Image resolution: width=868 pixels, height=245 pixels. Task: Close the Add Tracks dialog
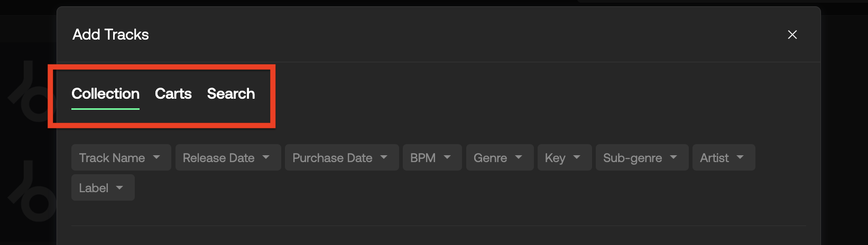[x=792, y=35]
